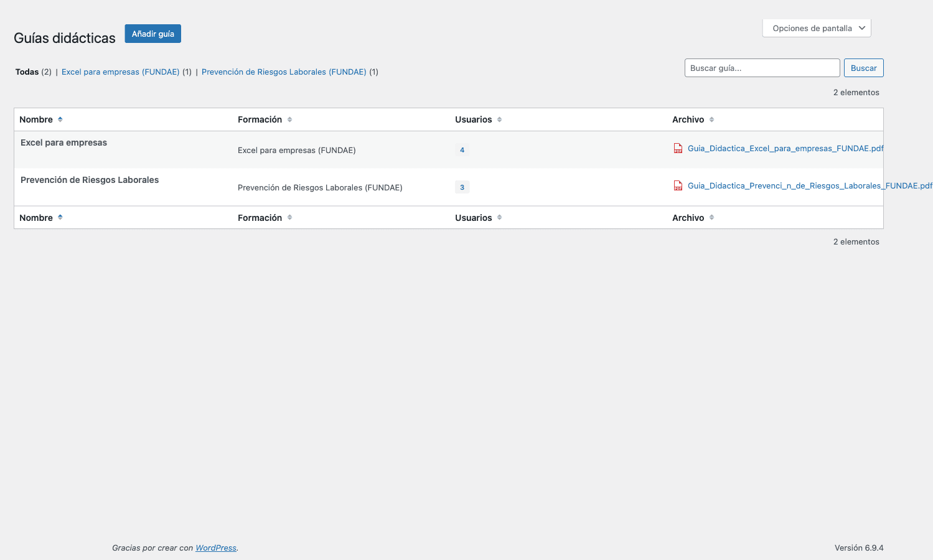Focus the Buscar guía search field
This screenshot has height=560, width=933.
click(x=762, y=68)
